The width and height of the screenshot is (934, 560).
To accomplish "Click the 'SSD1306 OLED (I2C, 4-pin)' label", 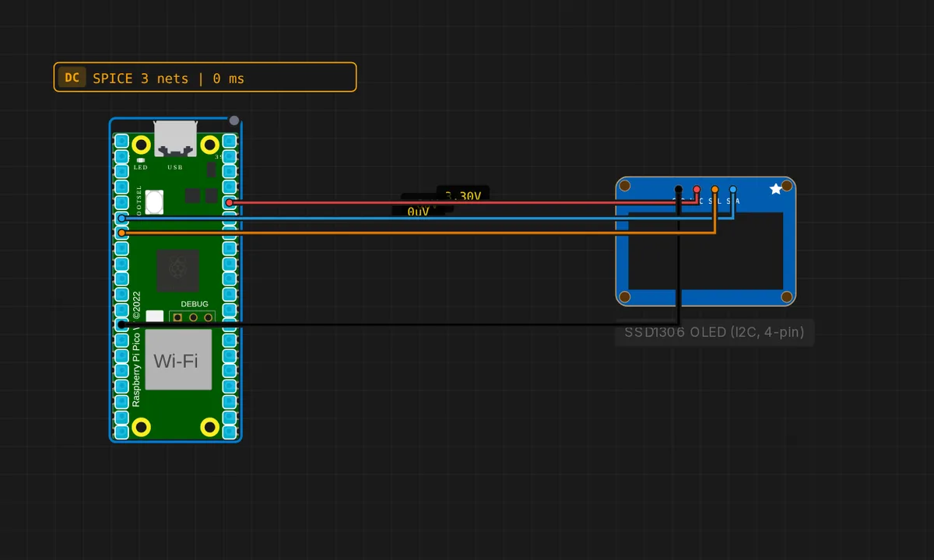I will coord(714,333).
